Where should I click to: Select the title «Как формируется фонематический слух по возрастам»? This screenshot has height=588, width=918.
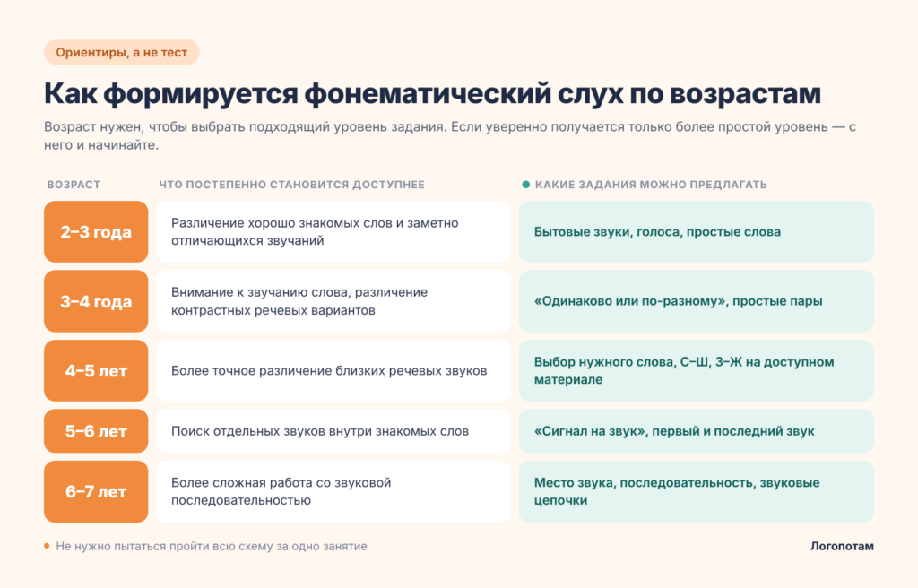(x=433, y=94)
